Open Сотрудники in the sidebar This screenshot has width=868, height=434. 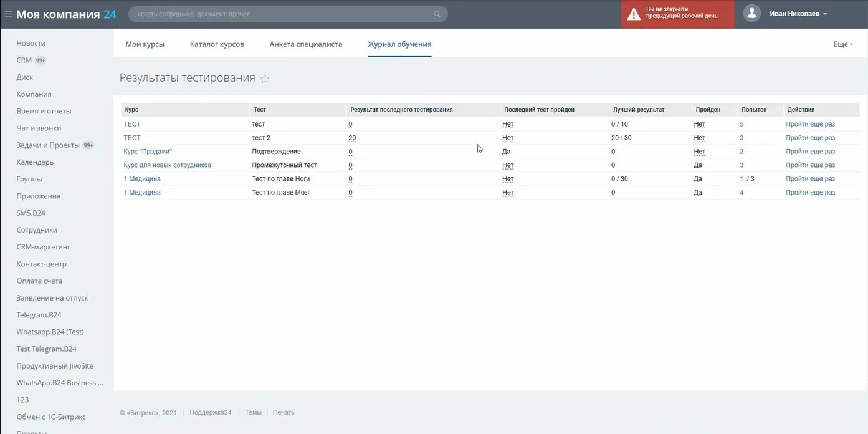pos(37,230)
